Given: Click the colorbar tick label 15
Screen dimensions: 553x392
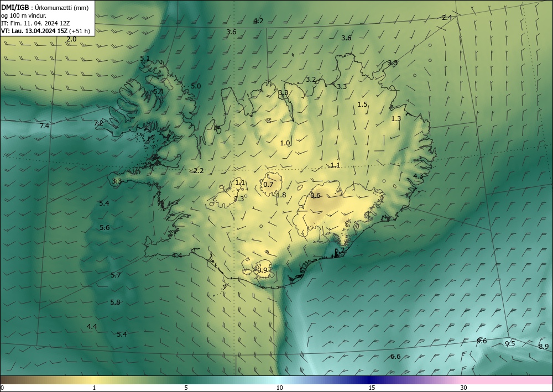Looking at the screenshot, I should [372, 388].
